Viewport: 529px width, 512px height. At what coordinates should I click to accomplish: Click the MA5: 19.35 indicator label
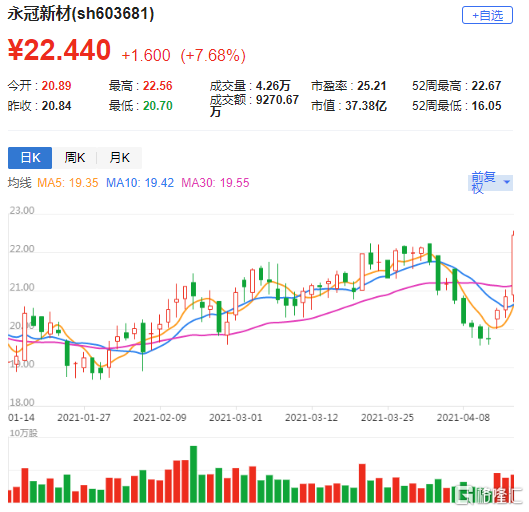[x=68, y=183]
